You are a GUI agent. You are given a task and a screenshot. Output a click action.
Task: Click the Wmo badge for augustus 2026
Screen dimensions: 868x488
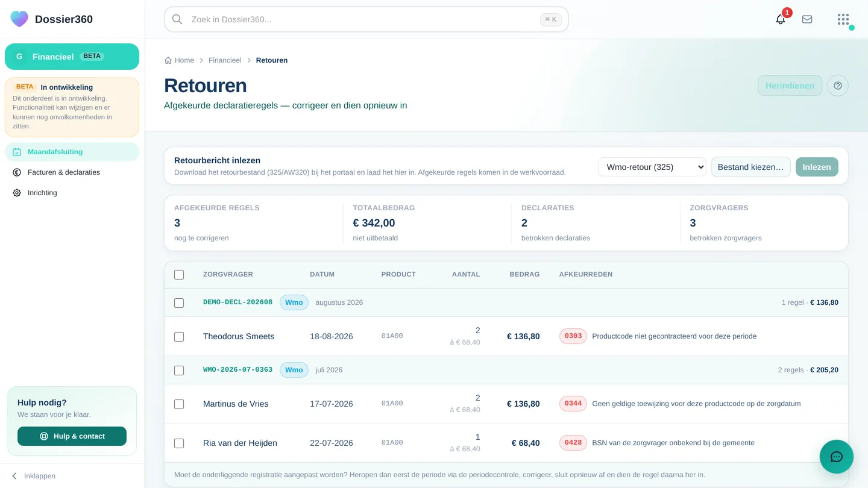coord(294,302)
